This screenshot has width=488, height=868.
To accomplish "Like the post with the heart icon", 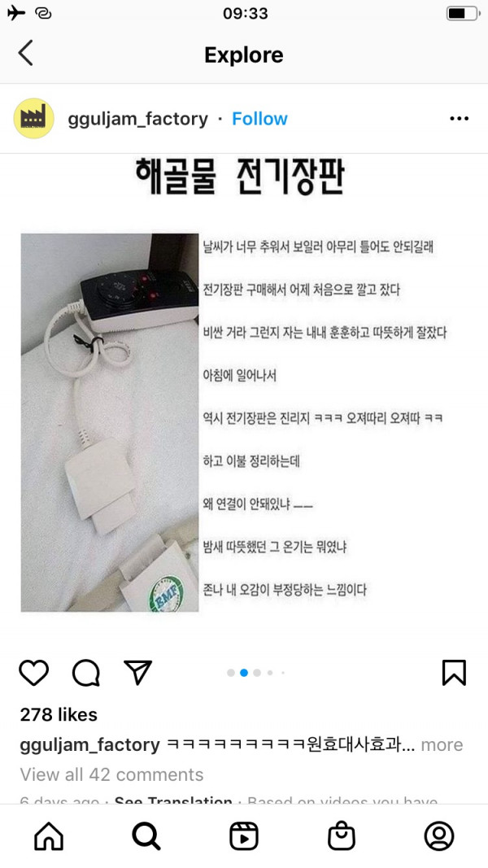I will 33,673.
